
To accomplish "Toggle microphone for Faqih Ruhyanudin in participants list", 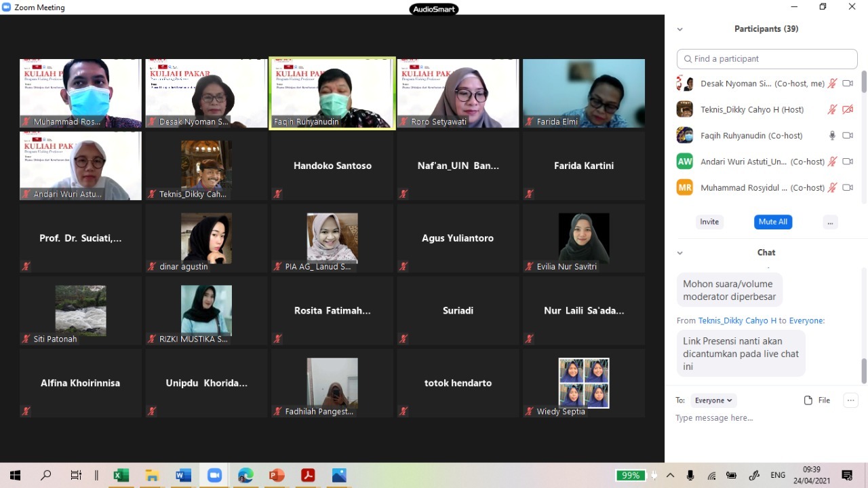I will [832, 136].
